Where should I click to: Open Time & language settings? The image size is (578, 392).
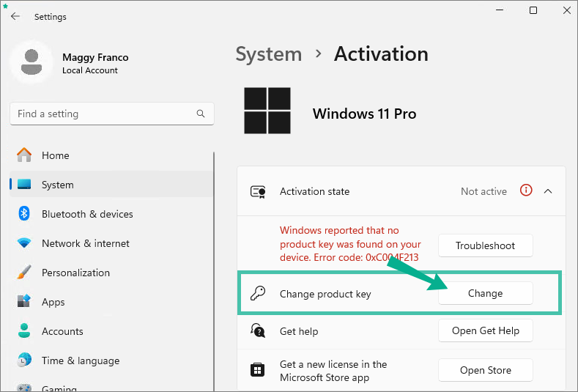click(x=111, y=360)
